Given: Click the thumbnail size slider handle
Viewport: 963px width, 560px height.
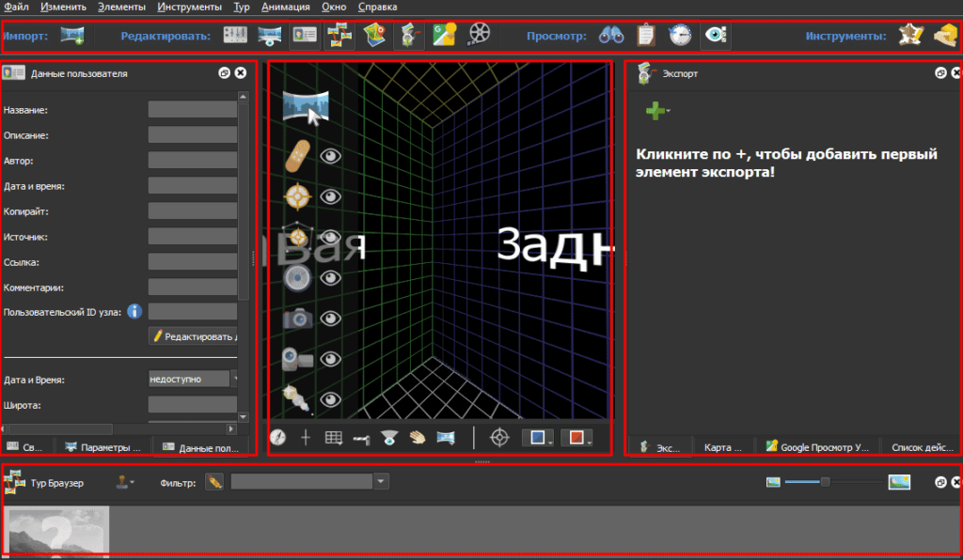Looking at the screenshot, I should tap(825, 482).
